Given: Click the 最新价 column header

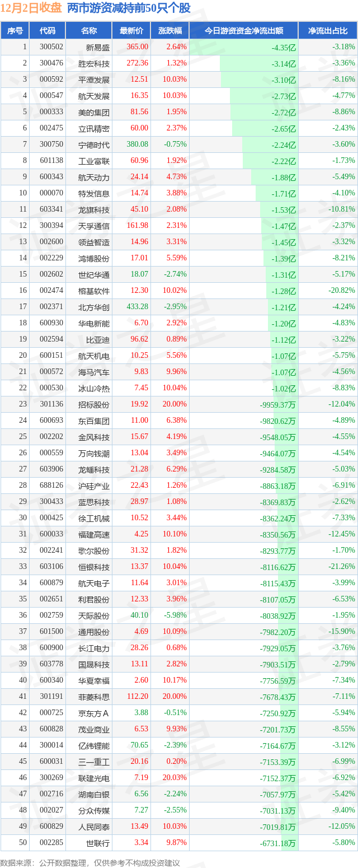Looking at the screenshot, I should (131, 31).
